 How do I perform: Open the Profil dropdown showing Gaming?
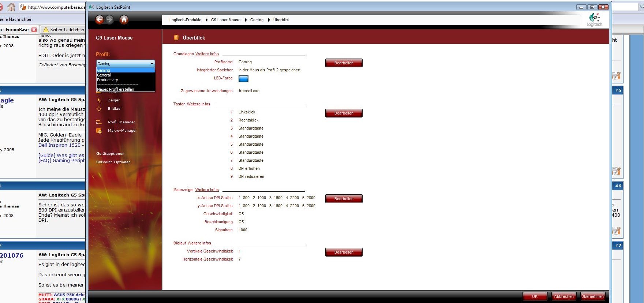(126, 64)
